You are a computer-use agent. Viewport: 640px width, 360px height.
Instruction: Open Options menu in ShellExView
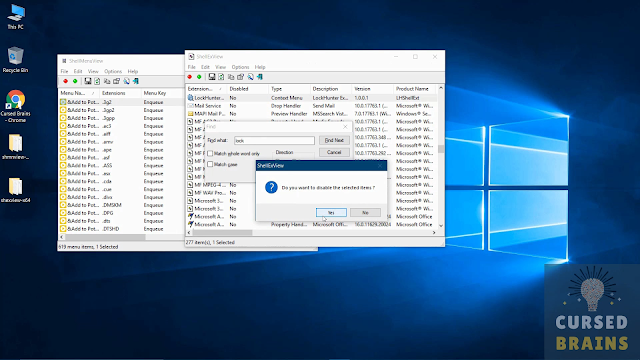click(x=240, y=67)
